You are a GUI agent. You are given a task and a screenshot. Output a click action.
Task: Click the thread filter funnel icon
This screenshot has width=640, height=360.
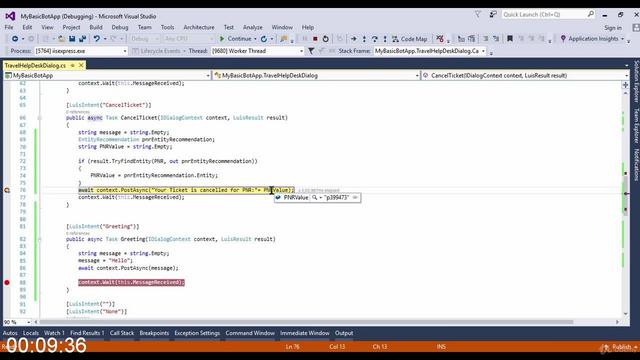pos(311,51)
